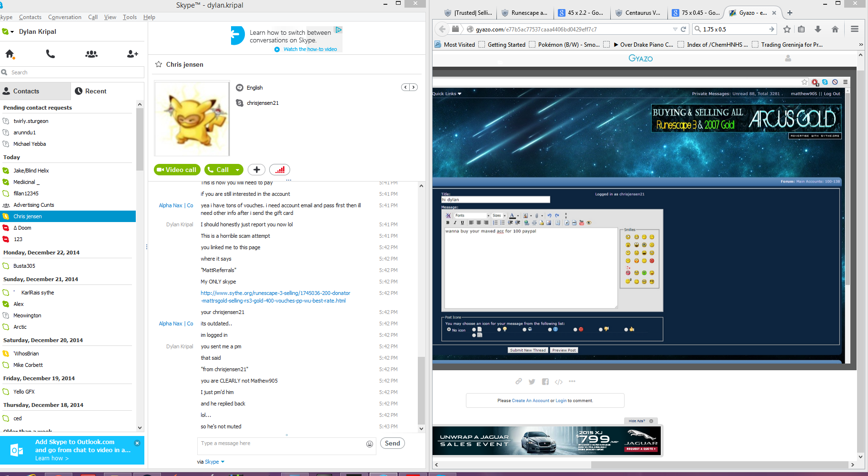Click the Type a message here field
The height and width of the screenshot is (476, 868).
tap(281, 446)
